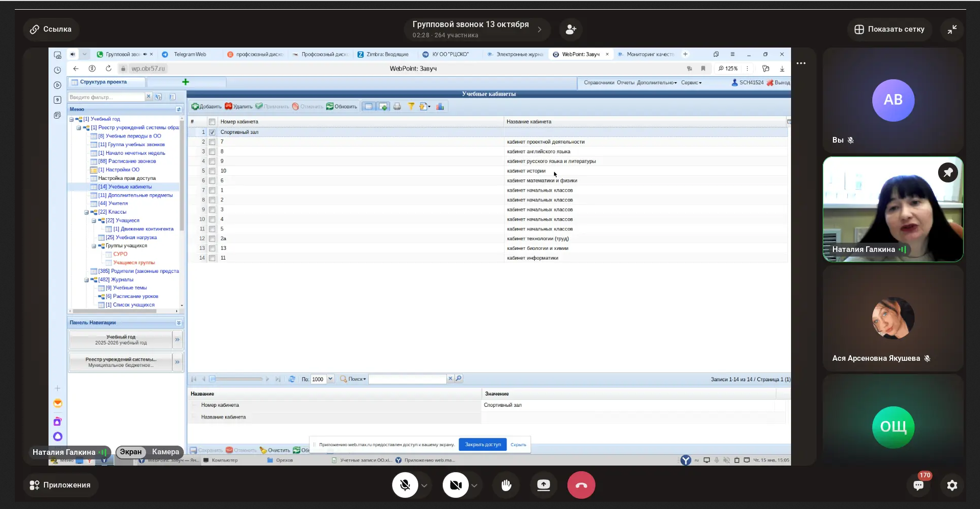
Task: Switch to the Telegram Web browser tab
Action: coord(189,54)
